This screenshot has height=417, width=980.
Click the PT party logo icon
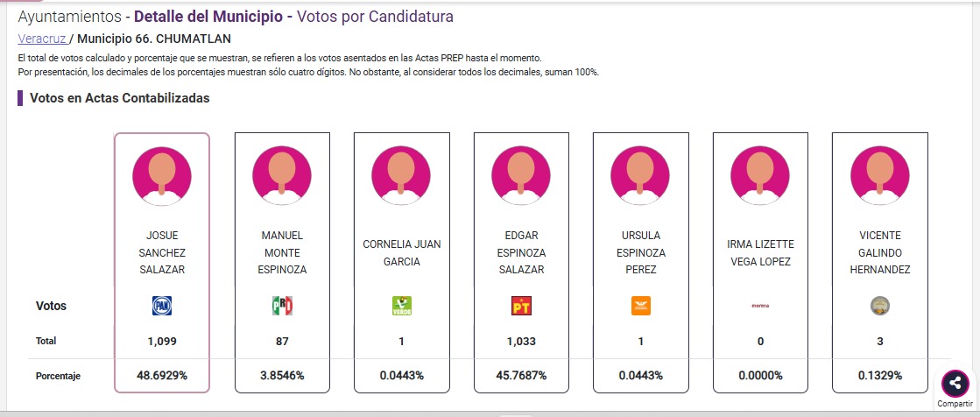(521, 306)
